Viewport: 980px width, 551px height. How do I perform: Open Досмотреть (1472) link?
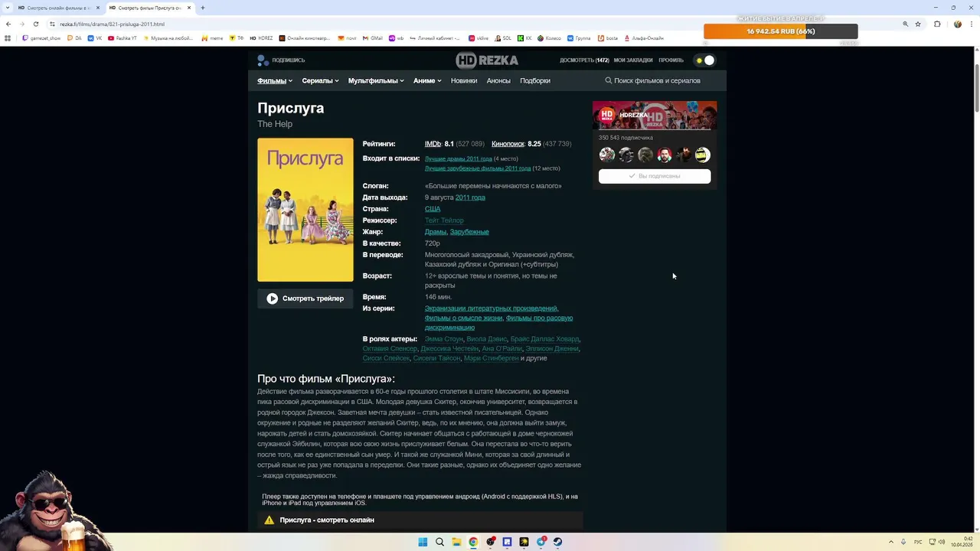584,60
